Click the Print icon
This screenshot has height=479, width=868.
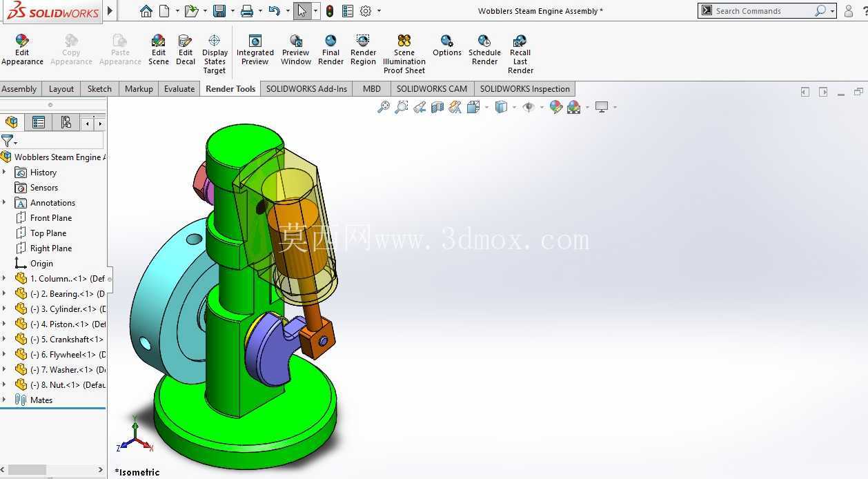[x=247, y=11]
